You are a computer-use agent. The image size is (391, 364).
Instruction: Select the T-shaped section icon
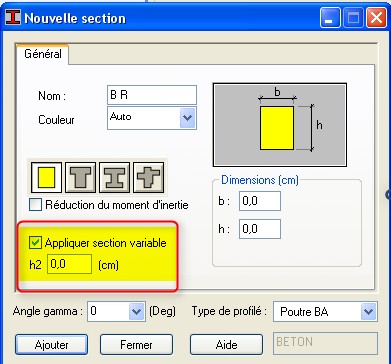(81, 177)
